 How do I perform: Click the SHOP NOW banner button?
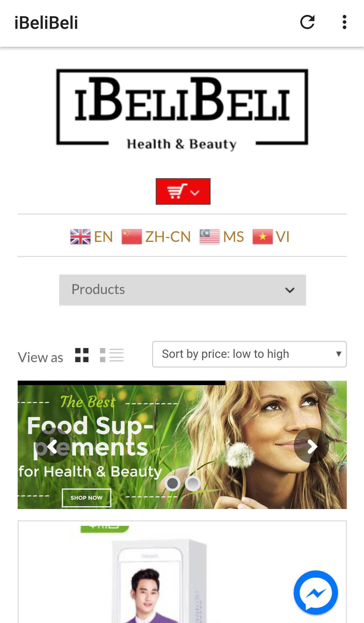tap(86, 498)
